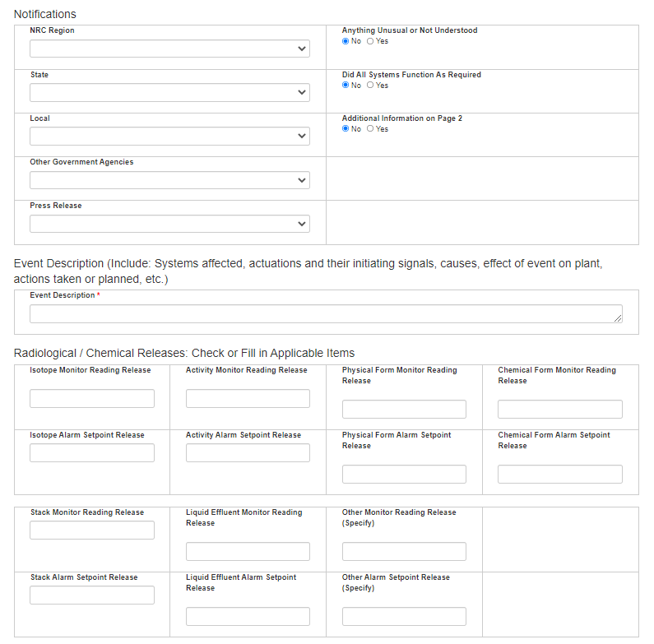
Task: Click the Activity Monitor Reading Release field
Action: [248, 398]
